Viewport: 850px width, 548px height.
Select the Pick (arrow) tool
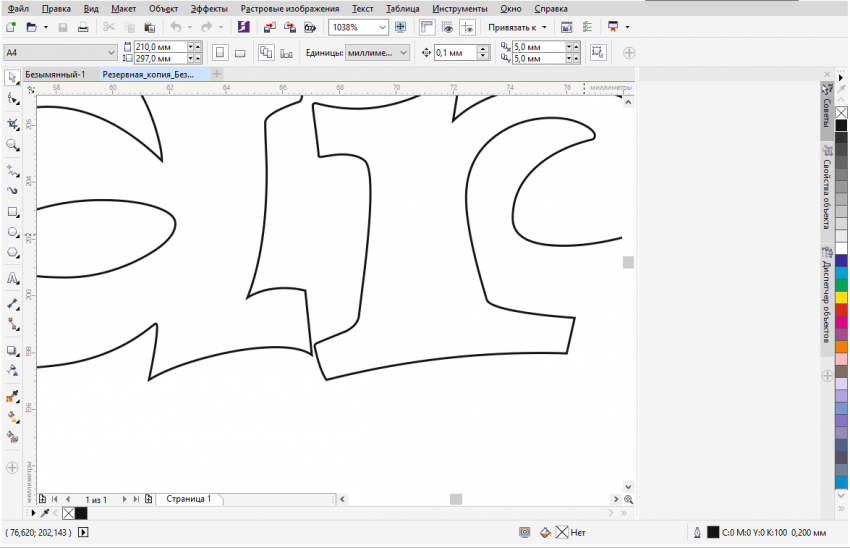[x=13, y=77]
